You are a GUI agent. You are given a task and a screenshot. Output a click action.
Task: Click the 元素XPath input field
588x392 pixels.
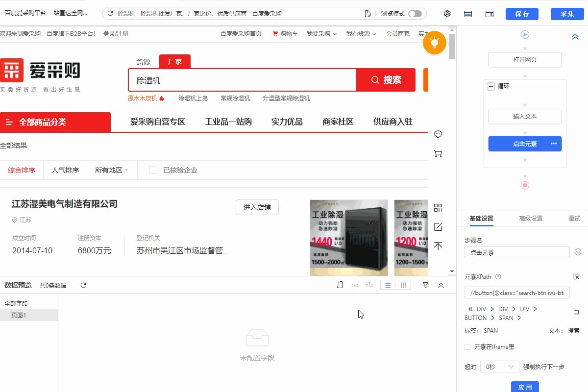coord(517,293)
